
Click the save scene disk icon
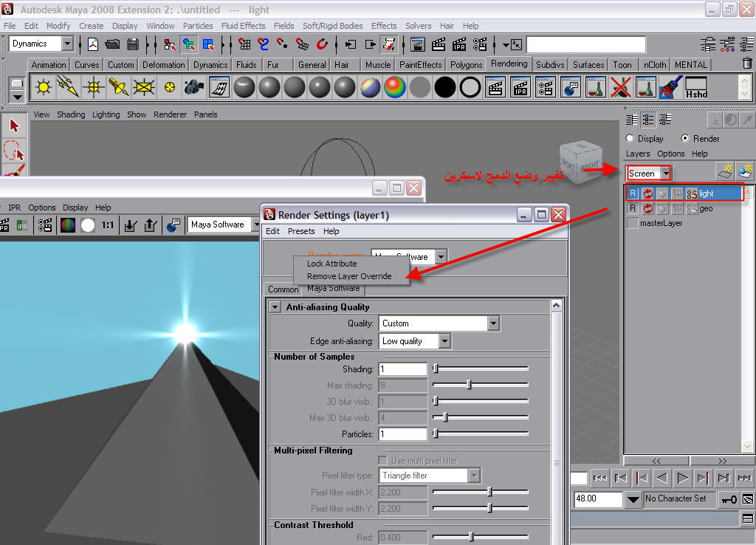pos(133,44)
